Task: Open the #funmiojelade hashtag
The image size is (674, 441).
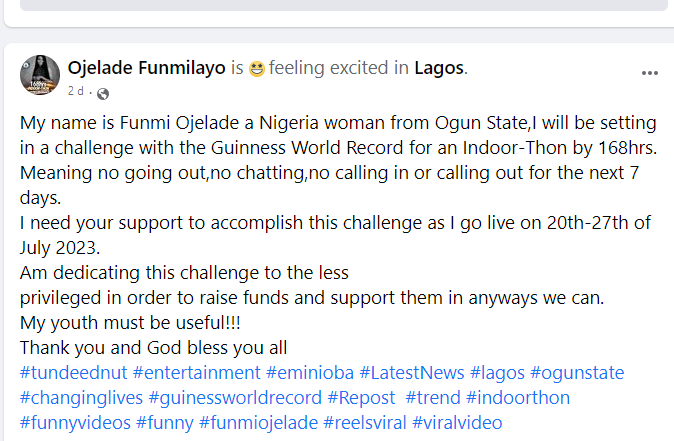Action: tap(258, 423)
